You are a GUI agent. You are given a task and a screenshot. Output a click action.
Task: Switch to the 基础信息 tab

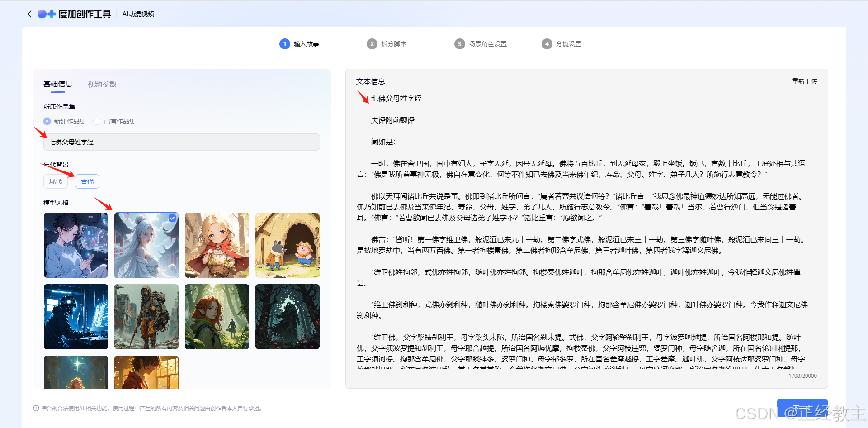click(58, 84)
